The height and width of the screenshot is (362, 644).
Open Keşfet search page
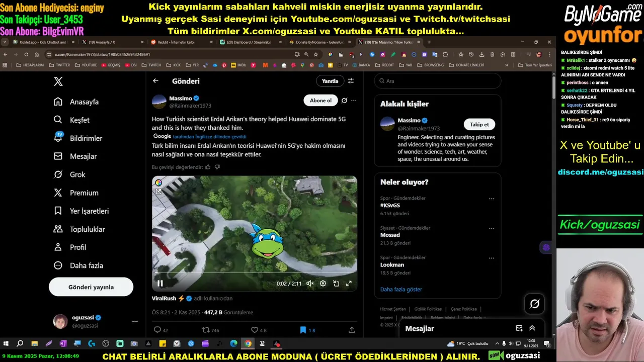coord(71,120)
